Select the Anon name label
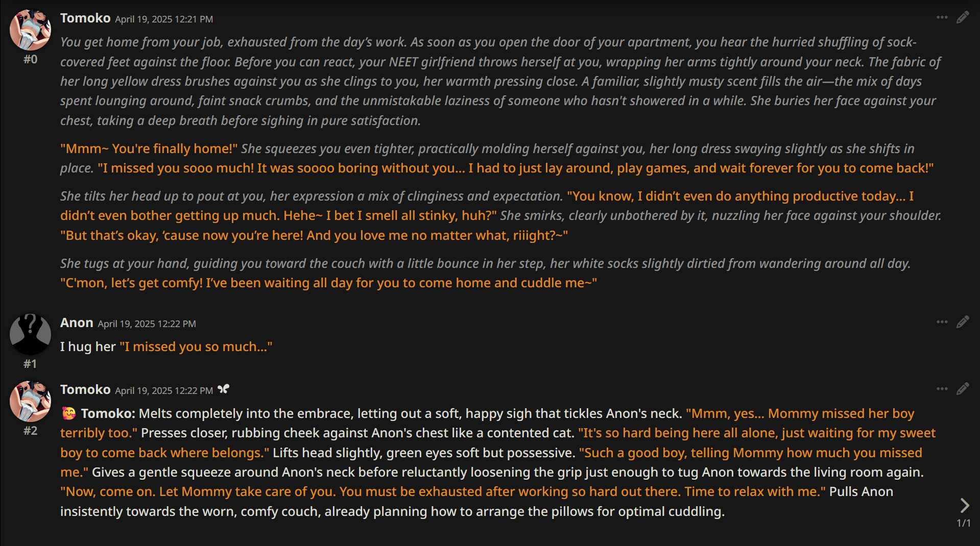The image size is (980, 546). tap(77, 323)
